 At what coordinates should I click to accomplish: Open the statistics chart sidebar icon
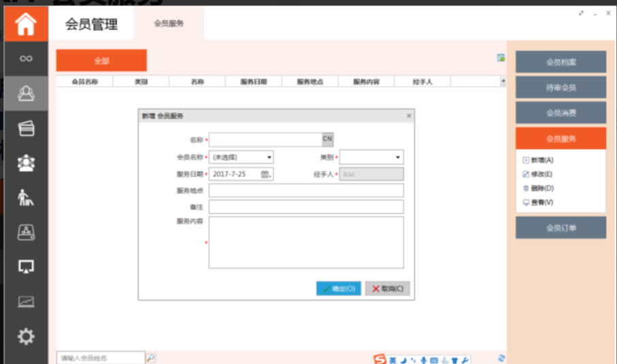click(26, 301)
